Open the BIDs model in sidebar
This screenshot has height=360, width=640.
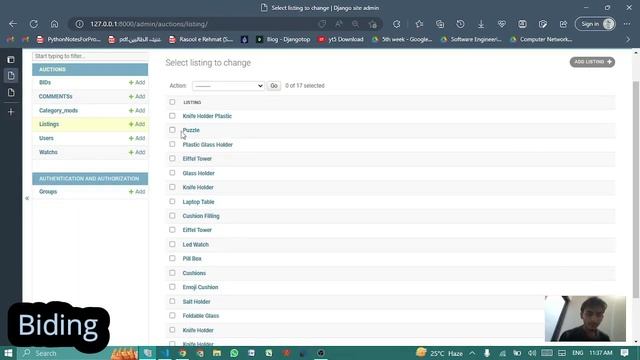45,82
